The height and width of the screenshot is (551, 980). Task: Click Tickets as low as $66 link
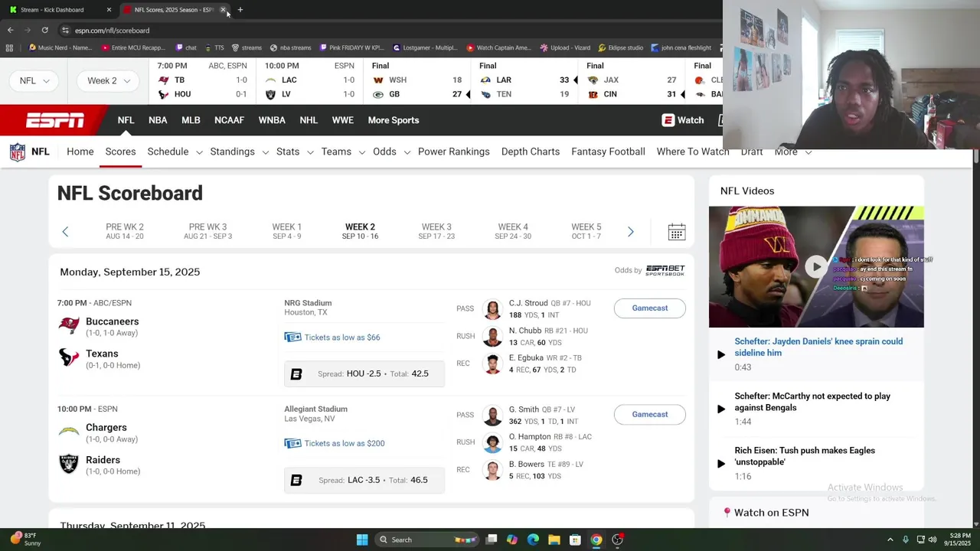click(341, 337)
